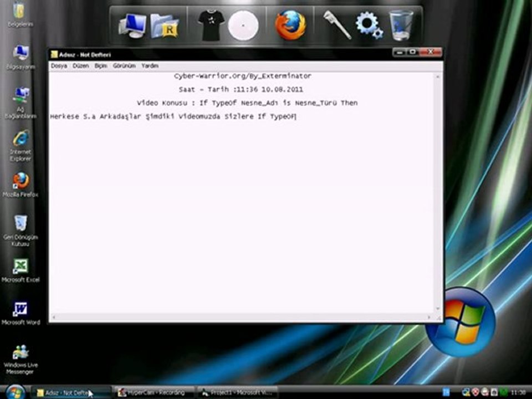
Task: Click the Notepad title bar icon
Action: (x=54, y=54)
